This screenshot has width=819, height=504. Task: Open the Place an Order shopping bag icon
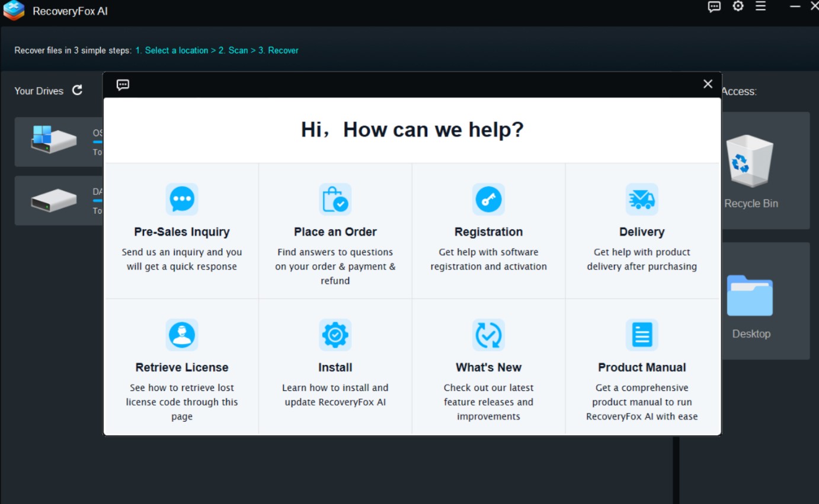pyautogui.click(x=335, y=200)
